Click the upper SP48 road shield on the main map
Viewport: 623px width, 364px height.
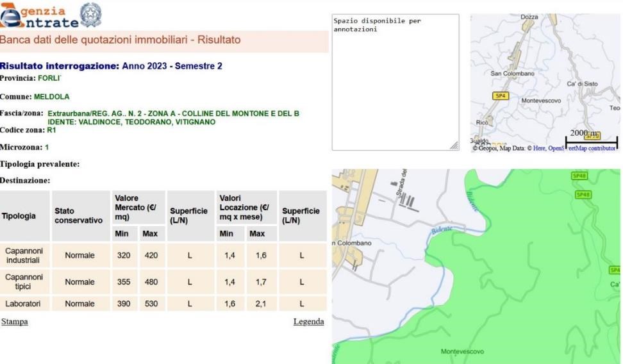[x=579, y=175]
